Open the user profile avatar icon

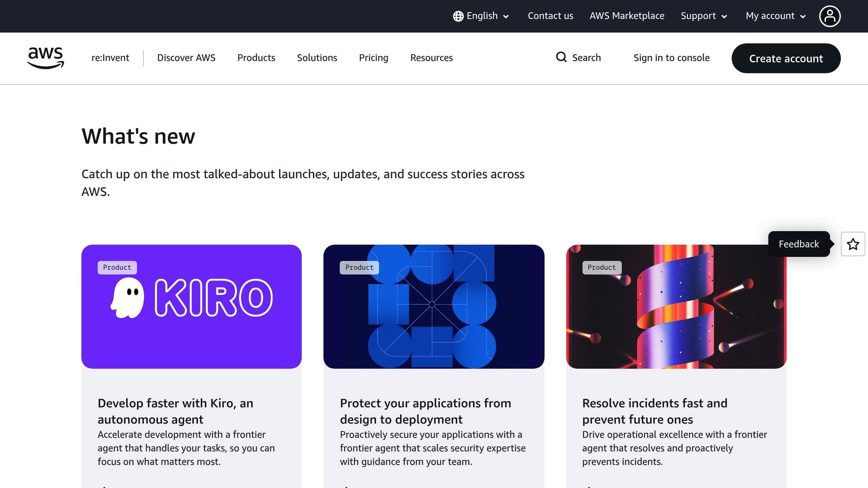click(x=829, y=16)
